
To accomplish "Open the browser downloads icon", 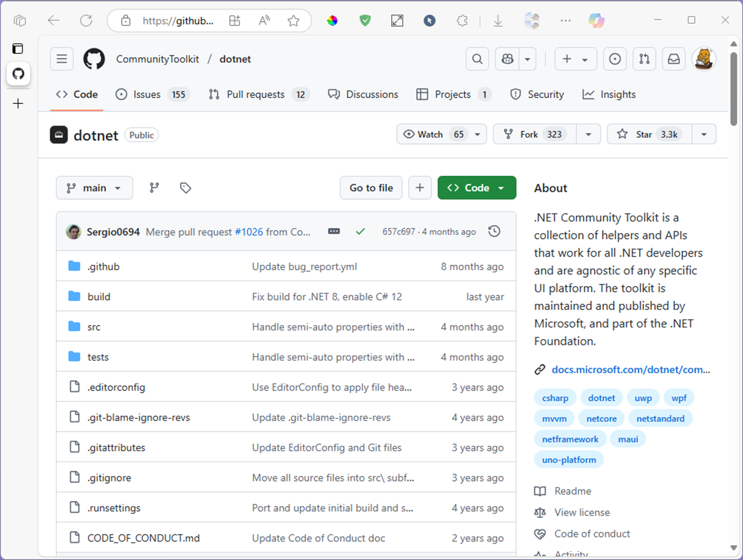I will [x=498, y=20].
